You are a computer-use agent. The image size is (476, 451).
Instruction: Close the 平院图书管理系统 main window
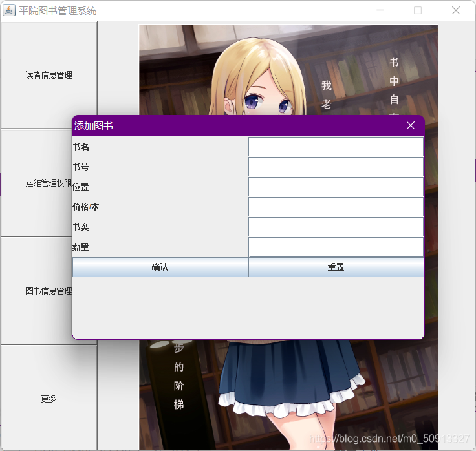tap(456, 10)
